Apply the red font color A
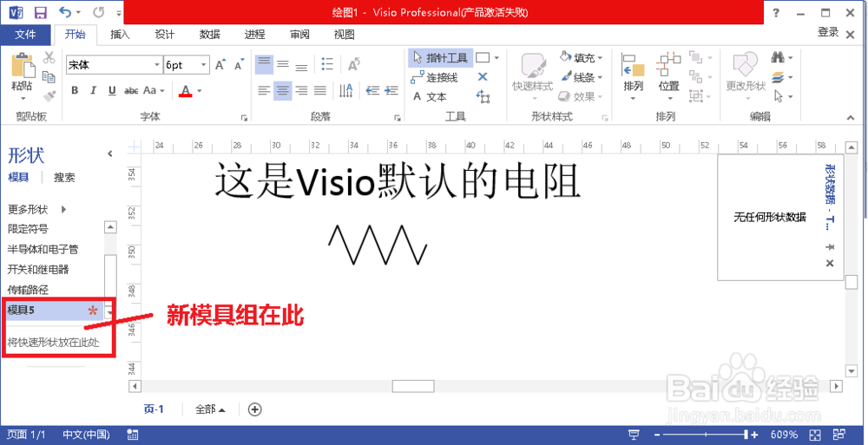 [x=186, y=90]
